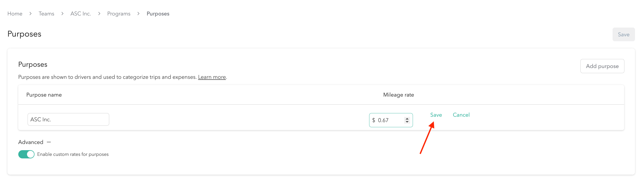The width and height of the screenshot is (644, 187).
Task: Open ASC Inc. in the breadcrumb trail
Action: (x=81, y=14)
